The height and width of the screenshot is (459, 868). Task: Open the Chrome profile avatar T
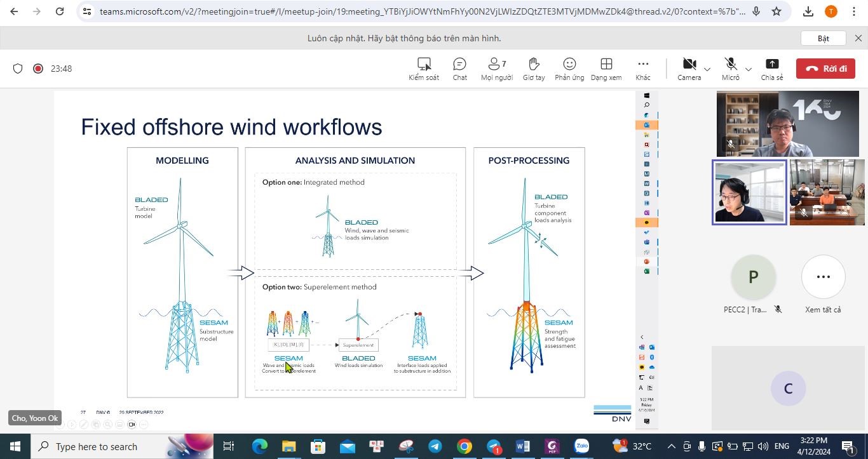[x=831, y=11]
